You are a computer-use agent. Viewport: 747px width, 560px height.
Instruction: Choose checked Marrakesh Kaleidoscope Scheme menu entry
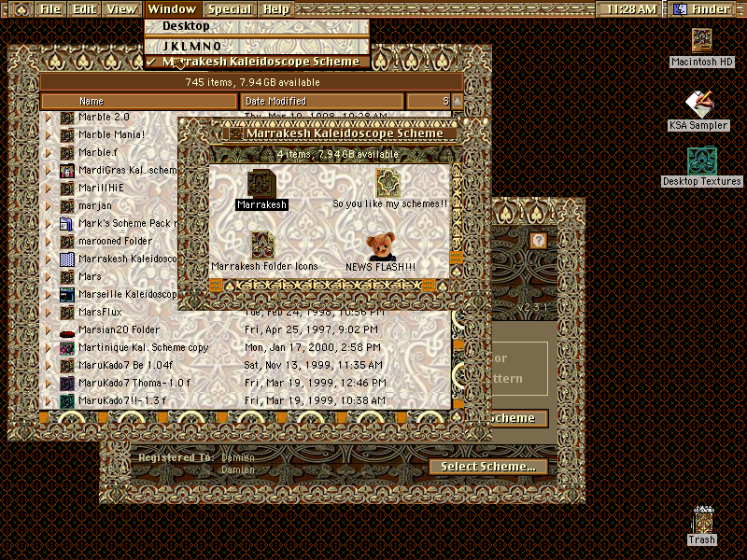(x=257, y=62)
